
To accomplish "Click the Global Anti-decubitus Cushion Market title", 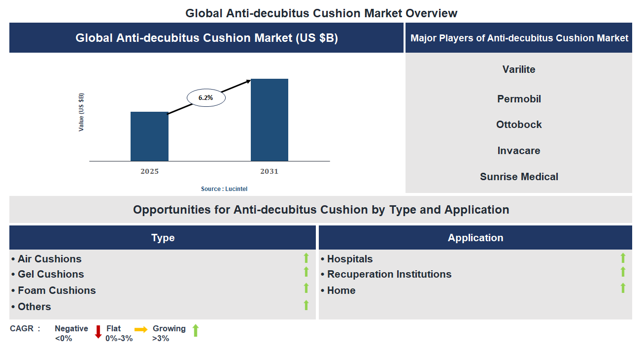I will 205,37.
